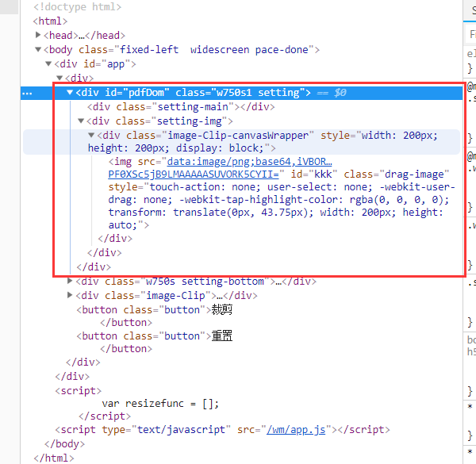Select the setting-main div row
Viewport: 476px width, 464px height.
coord(181,107)
